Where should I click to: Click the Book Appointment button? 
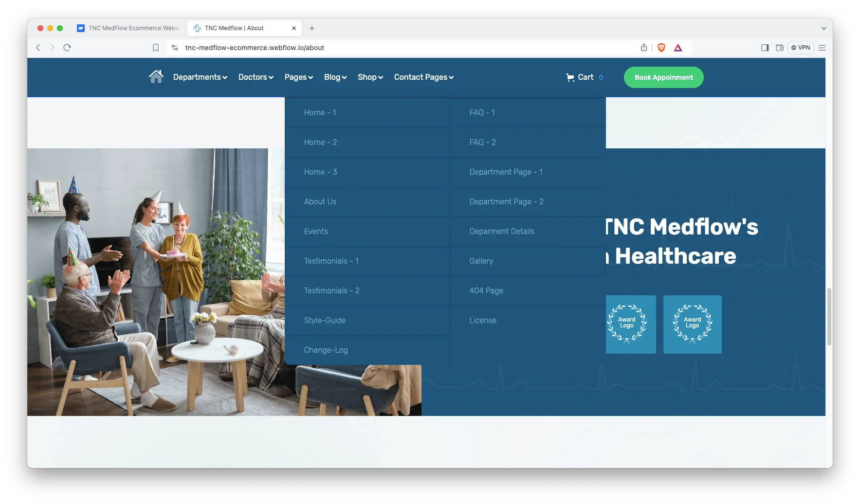click(663, 77)
